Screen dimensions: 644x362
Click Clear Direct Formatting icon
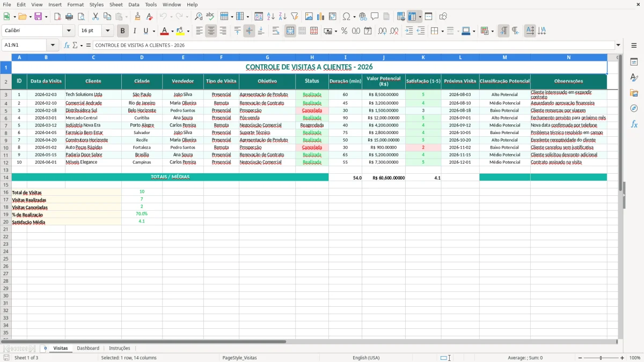pyautogui.click(x=149, y=17)
